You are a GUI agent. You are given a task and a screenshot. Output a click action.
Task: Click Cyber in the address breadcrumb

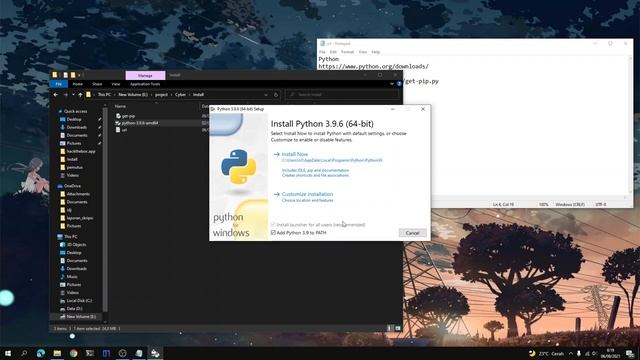pyautogui.click(x=180, y=95)
